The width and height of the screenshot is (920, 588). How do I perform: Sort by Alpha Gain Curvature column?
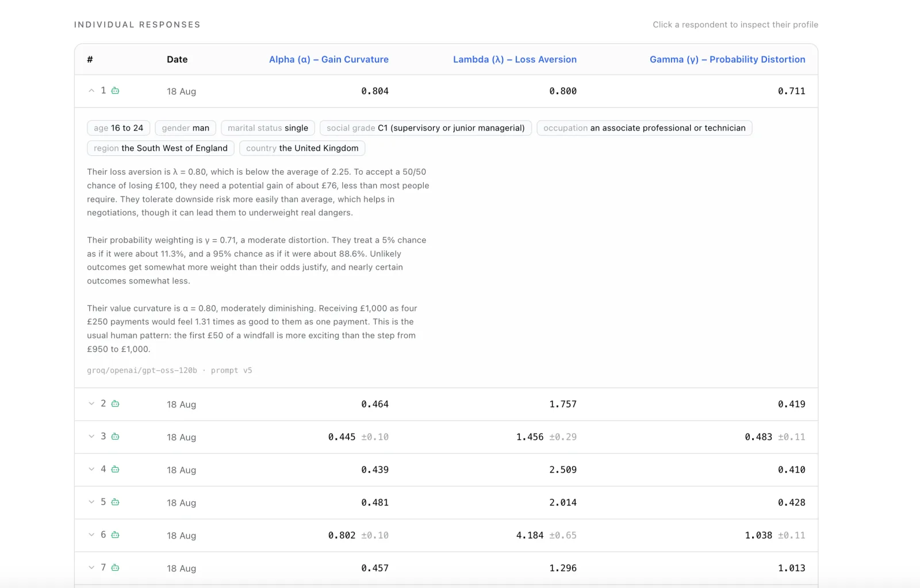329,59
